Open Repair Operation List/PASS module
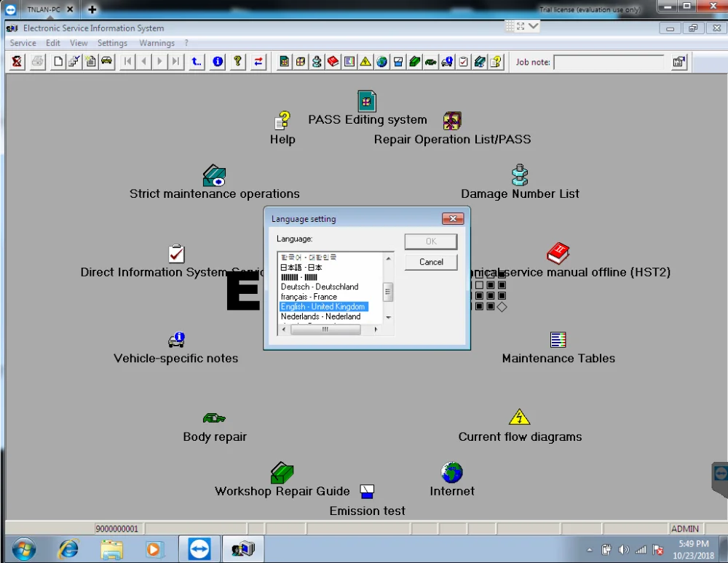Screen dimensions: 728x563 pyautogui.click(x=452, y=121)
